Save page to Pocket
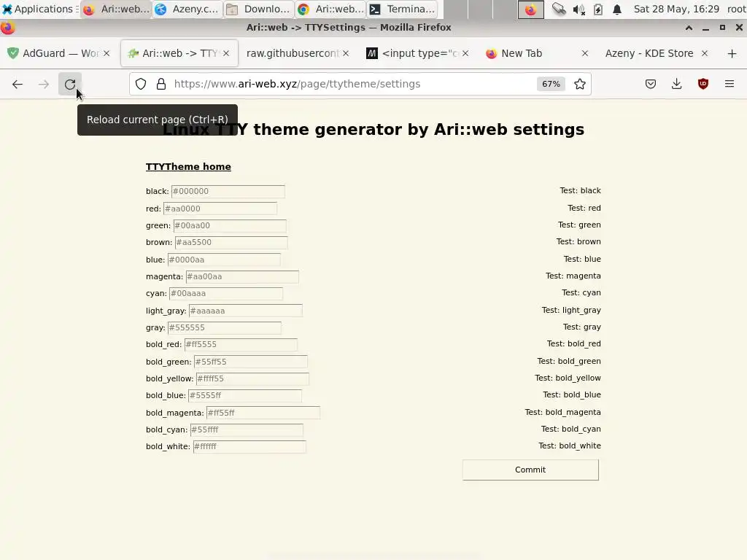 point(651,85)
